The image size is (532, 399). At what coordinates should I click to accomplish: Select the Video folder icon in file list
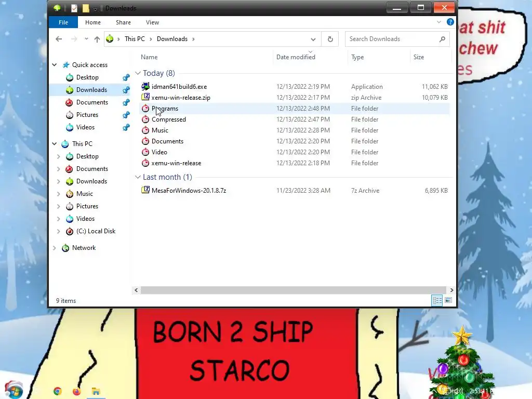(x=145, y=152)
